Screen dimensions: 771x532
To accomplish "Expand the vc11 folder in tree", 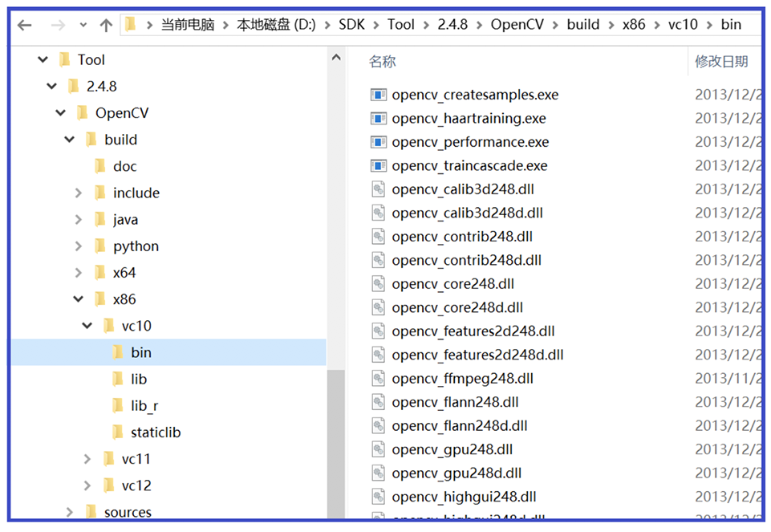I will (87, 459).
